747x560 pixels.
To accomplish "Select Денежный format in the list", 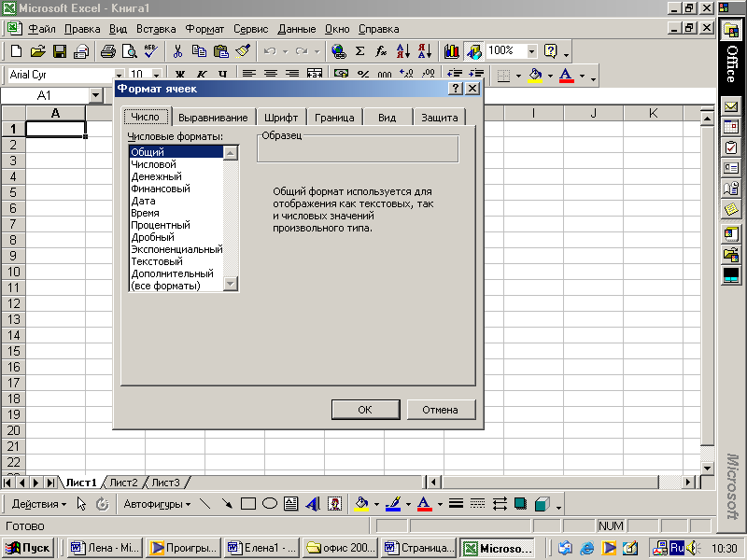I will coord(176,176).
